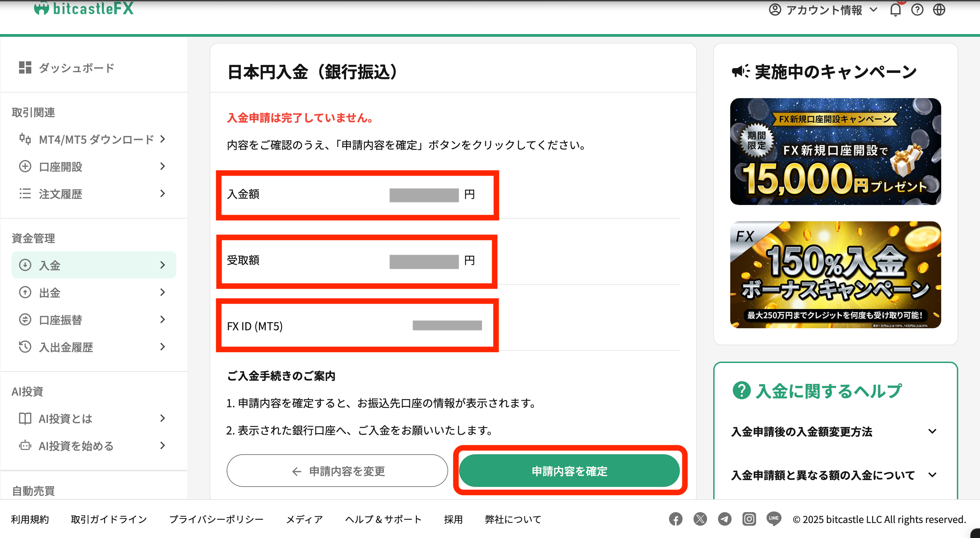
Task: Click the 申請内容を変更 button
Action: pos(337,471)
